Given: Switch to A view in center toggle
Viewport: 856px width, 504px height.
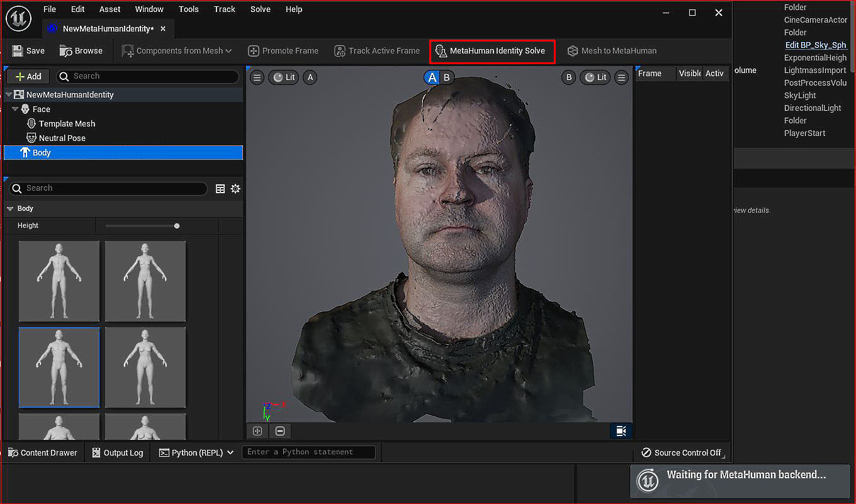Looking at the screenshot, I should pos(432,77).
